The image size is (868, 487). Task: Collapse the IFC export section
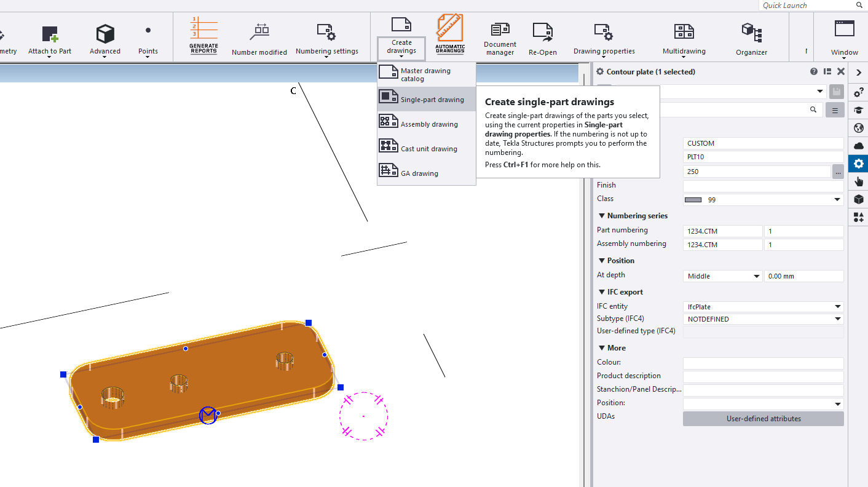coord(602,292)
